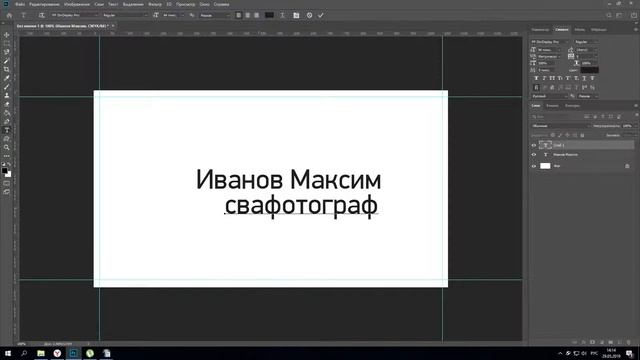Select the Eyedropper tool
The width and height of the screenshot is (640, 360).
pos(7,78)
